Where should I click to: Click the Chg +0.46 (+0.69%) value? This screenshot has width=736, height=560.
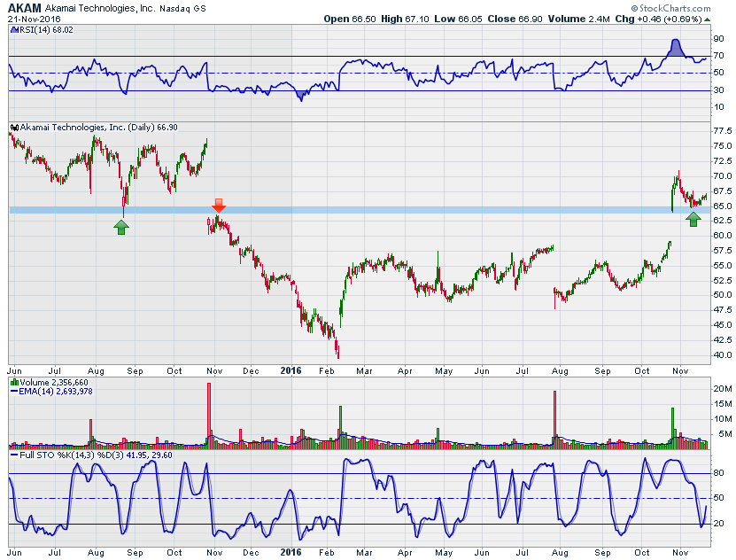pos(686,19)
